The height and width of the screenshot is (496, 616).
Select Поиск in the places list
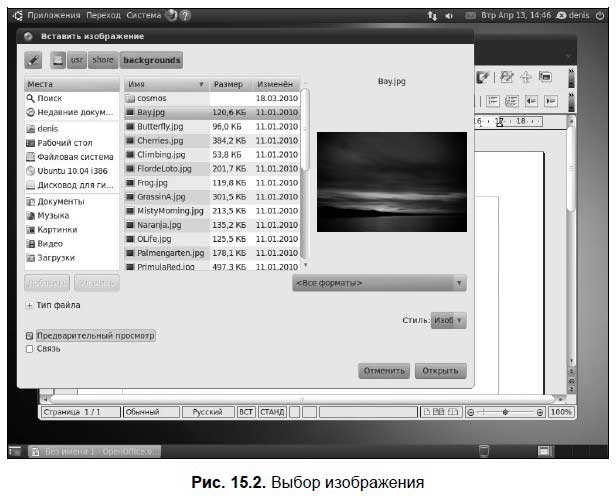pos(72,98)
